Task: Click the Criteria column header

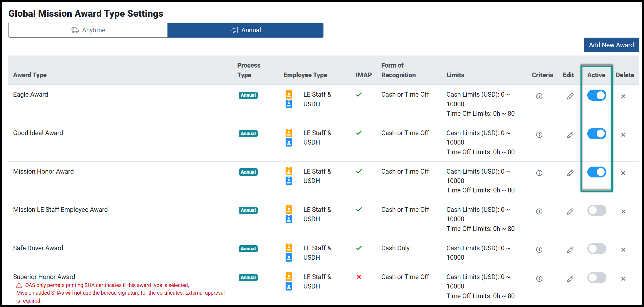Action: point(542,75)
